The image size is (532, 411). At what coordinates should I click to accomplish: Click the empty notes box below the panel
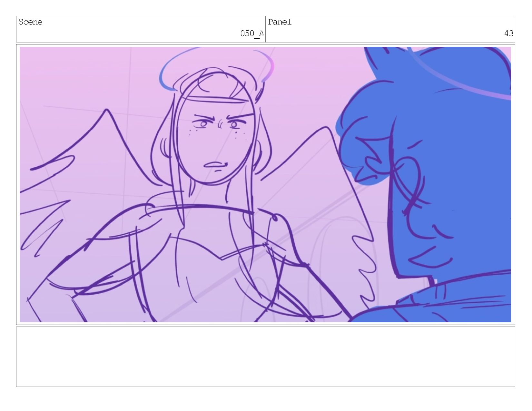click(x=265, y=357)
